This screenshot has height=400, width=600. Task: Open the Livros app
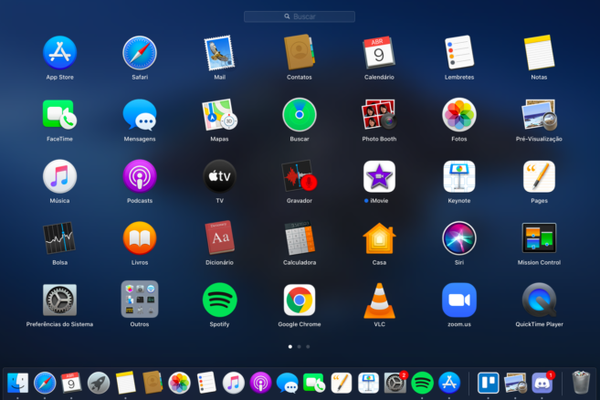[x=140, y=238]
